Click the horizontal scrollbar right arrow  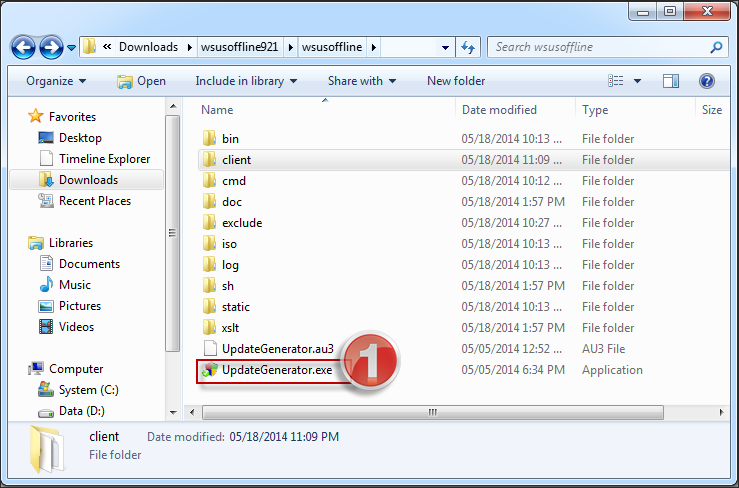click(721, 412)
